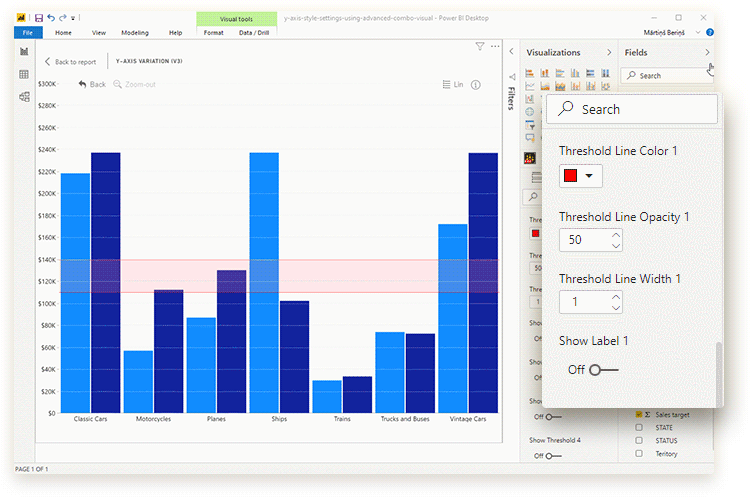Click the Zoom-out button above the chart
This screenshot has width=750, height=500.
pos(134,84)
